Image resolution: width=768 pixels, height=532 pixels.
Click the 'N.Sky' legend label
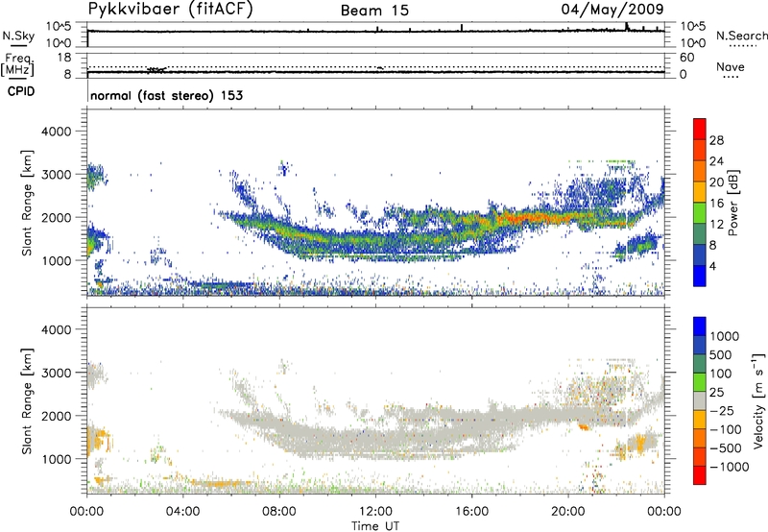tap(18, 36)
